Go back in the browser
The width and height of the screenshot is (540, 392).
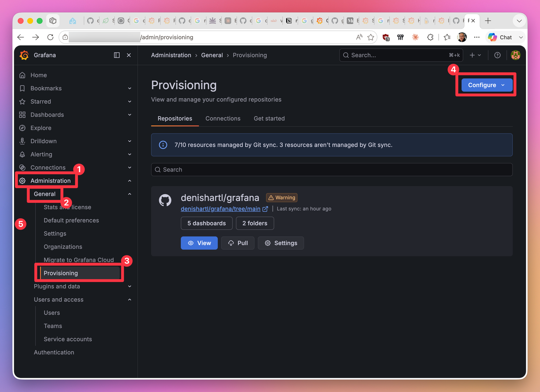[21, 37]
